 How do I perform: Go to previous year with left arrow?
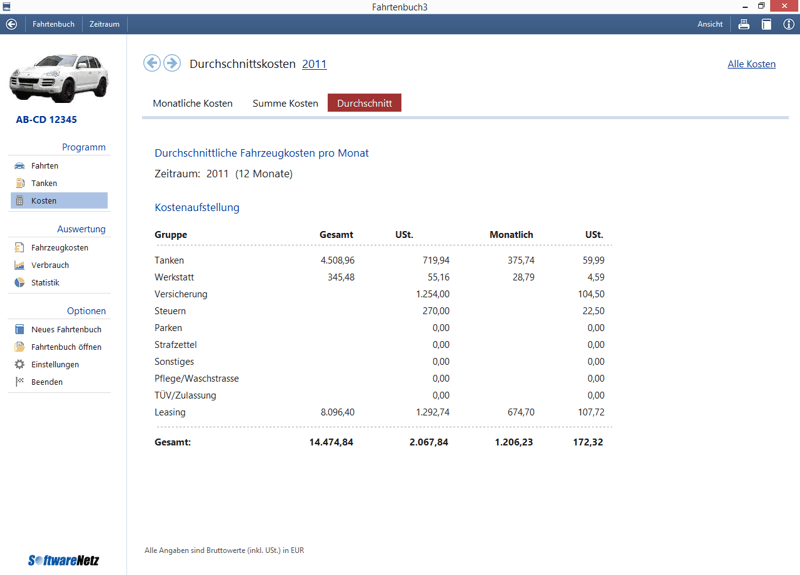coord(152,63)
